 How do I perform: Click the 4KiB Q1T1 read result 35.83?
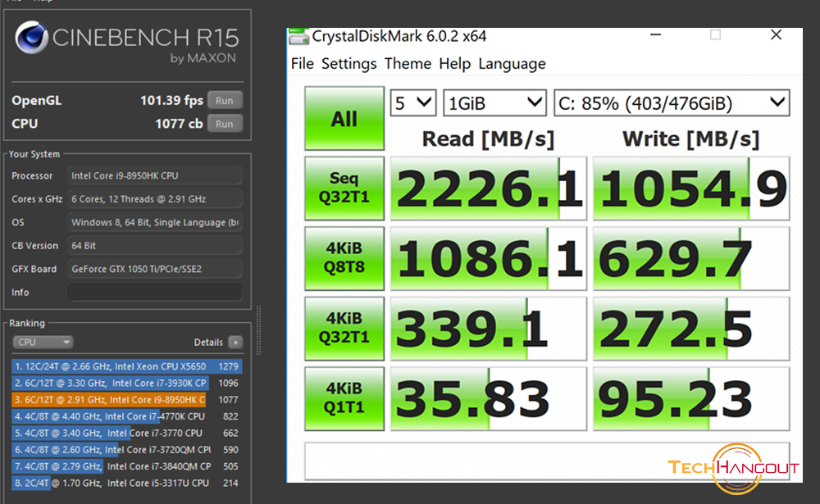point(489,398)
